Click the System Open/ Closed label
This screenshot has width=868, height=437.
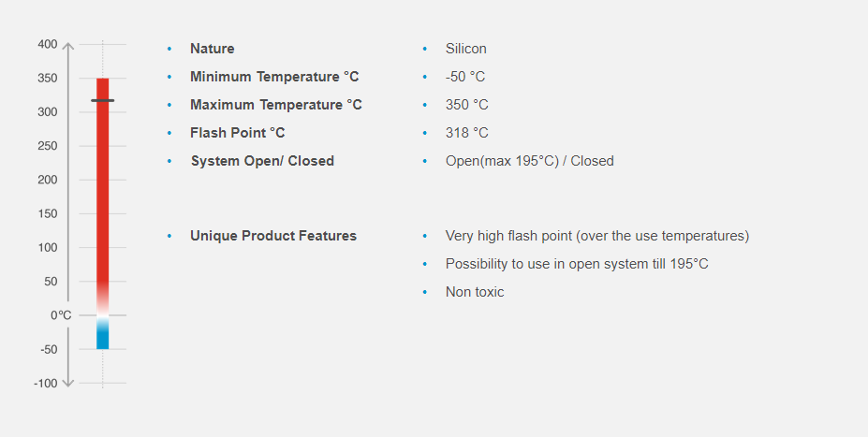coord(262,161)
